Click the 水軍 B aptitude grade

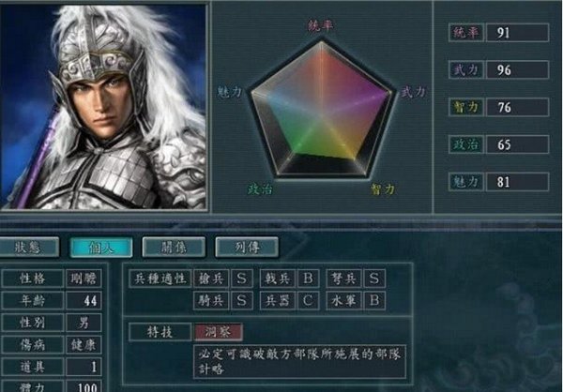point(374,301)
